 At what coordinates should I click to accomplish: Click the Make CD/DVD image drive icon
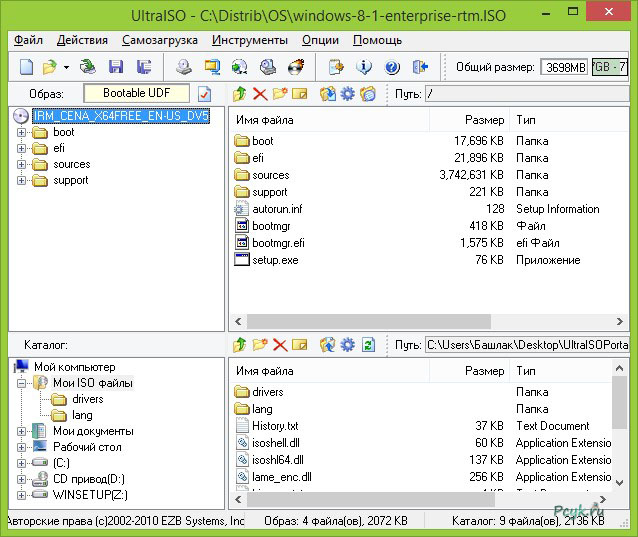pyautogui.click(x=184, y=68)
